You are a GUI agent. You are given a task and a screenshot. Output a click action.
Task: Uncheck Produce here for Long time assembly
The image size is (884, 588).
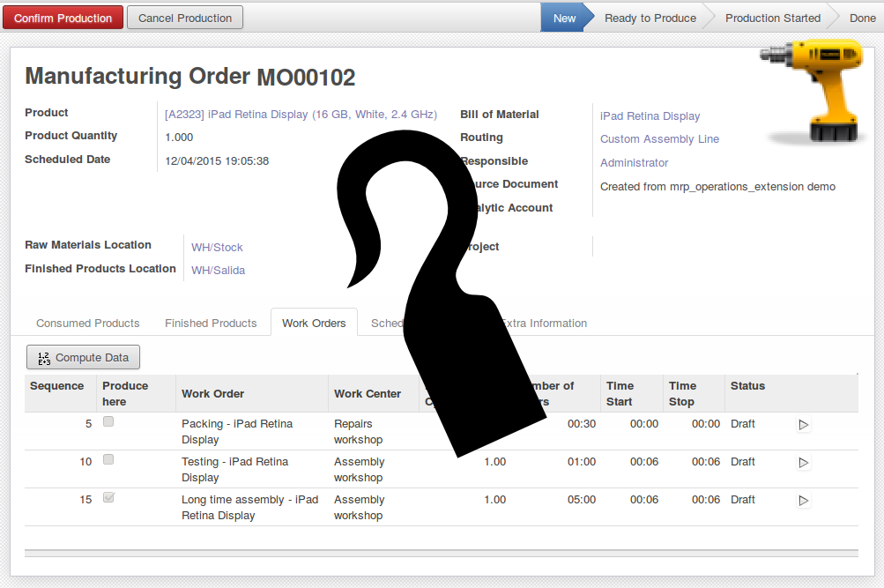(x=108, y=497)
